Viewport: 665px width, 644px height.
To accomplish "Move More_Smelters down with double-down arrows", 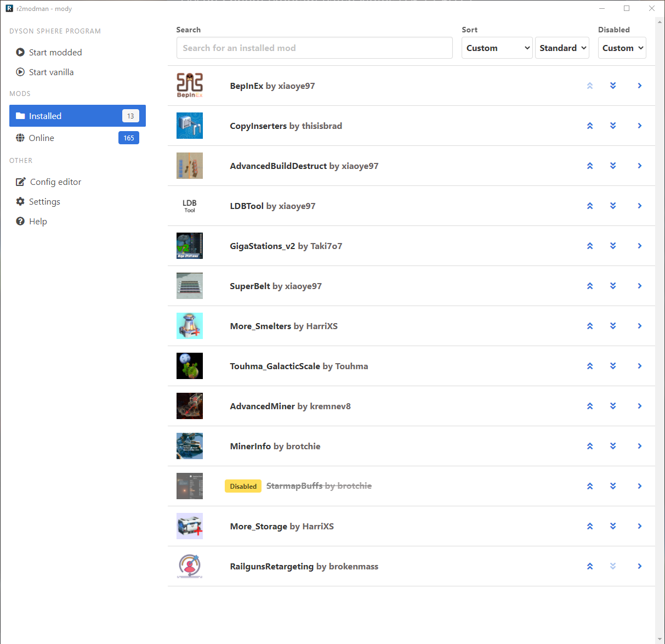I will [x=613, y=326].
